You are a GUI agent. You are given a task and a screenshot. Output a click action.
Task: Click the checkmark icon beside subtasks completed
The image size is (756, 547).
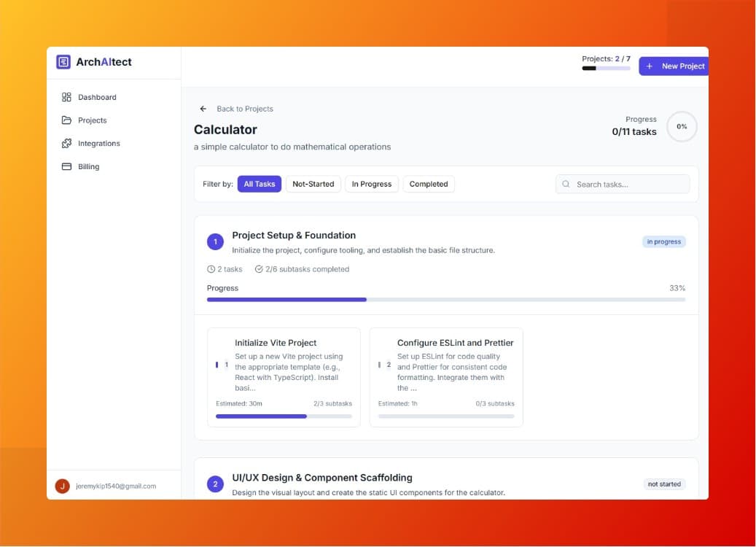(259, 269)
